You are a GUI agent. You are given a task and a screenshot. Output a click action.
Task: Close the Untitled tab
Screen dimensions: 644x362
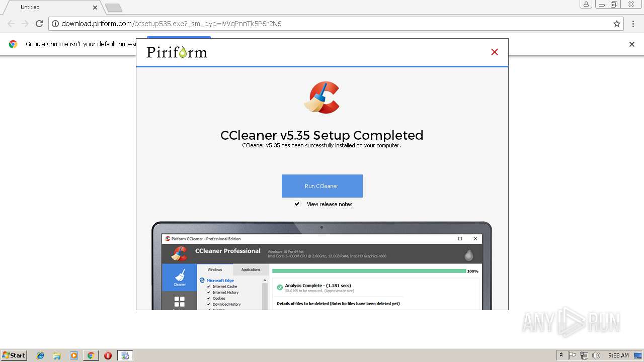(95, 8)
